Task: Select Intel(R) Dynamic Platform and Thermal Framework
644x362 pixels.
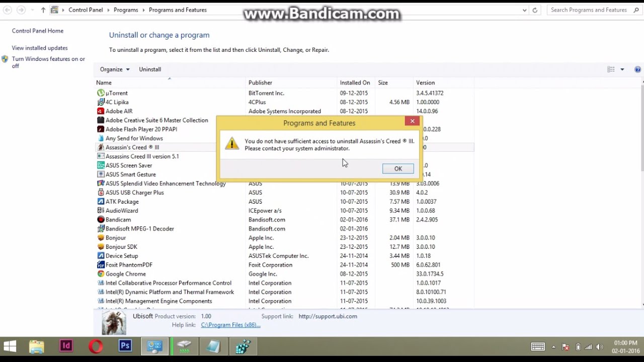Action: coord(284,292)
